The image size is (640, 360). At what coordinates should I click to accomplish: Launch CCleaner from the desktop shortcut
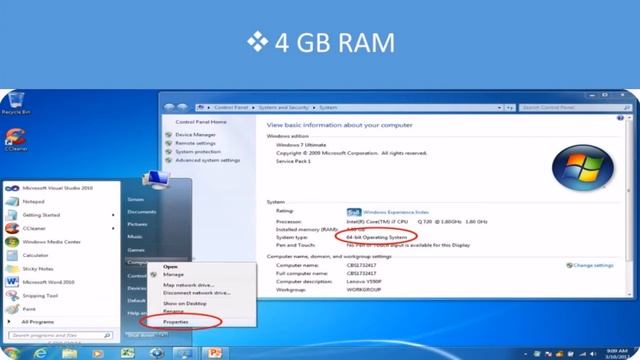(16, 140)
